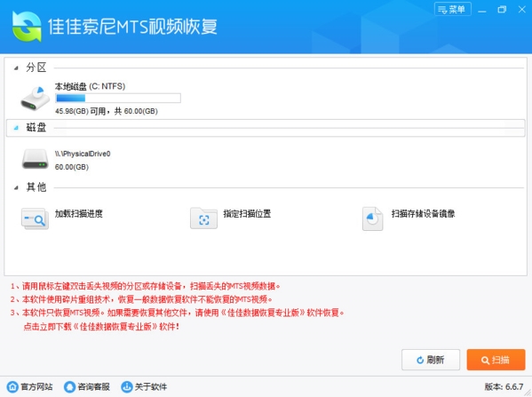Close the application window
This screenshot has width=532, height=397.
point(522,10)
